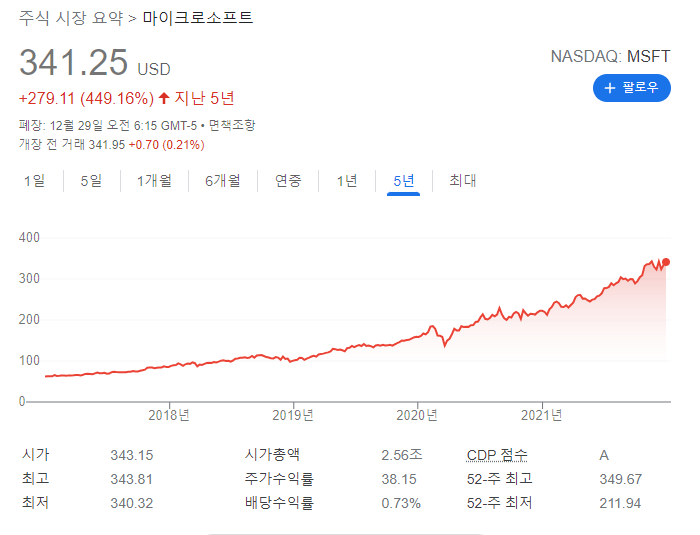Click the 주가수익률 value 38.15

pos(399,479)
